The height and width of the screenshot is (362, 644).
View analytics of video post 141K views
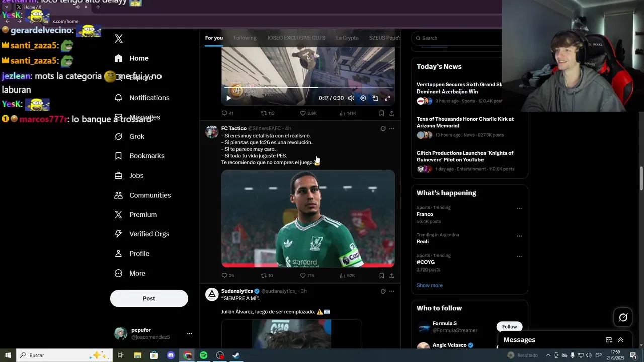(x=348, y=113)
